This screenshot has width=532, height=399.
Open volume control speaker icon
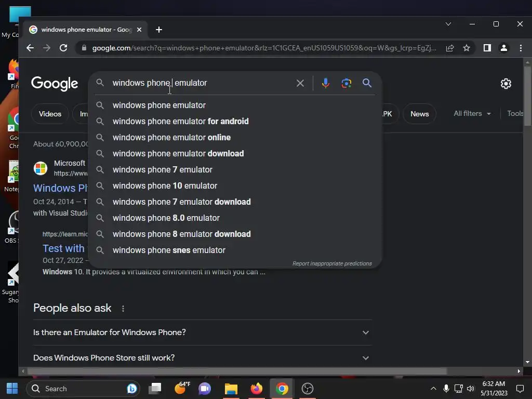471,389
